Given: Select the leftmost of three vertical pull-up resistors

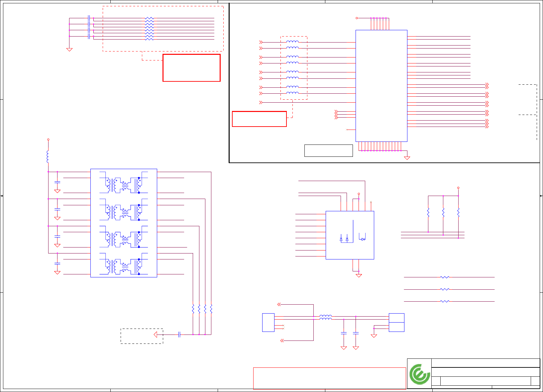Looking at the screenshot, I should point(428,213).
